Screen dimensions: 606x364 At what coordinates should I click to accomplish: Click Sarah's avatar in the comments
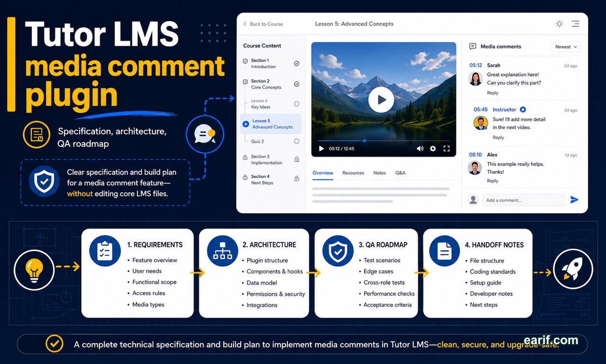(475, 79)
